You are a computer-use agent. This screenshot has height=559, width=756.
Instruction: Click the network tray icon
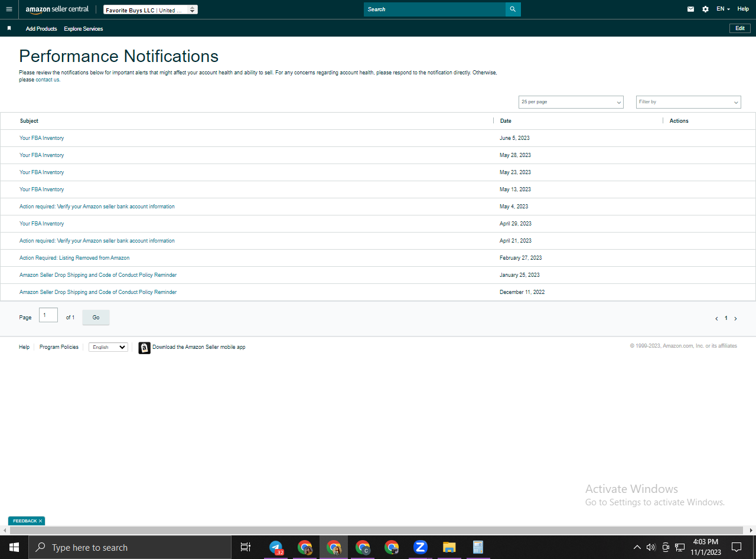(680, 547)
